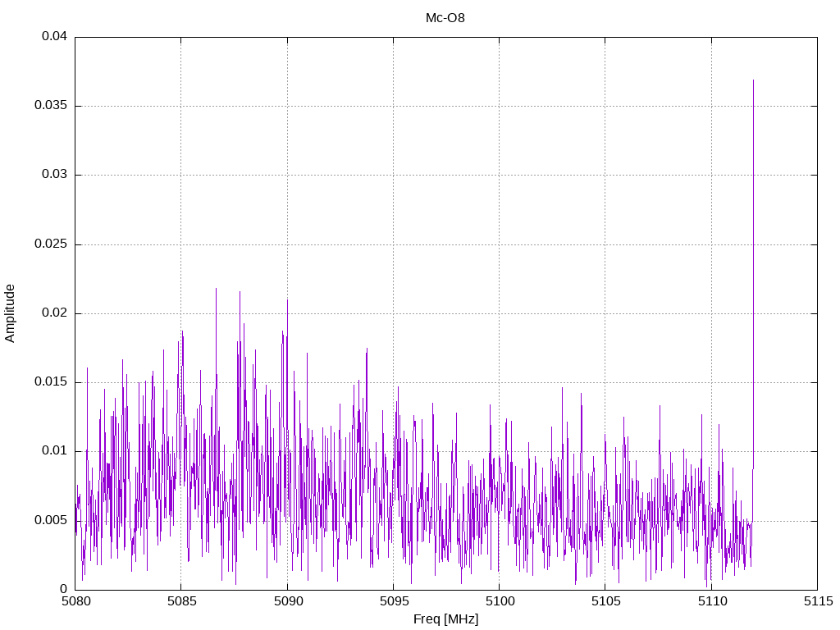Select the Amplitude y-axis label
This screenshot has height=630, width=840.
[10, 313]
